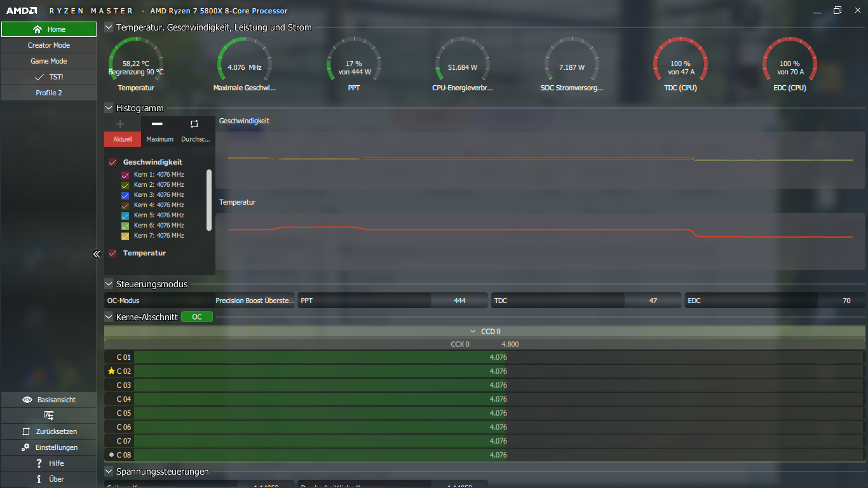Collapse the Histogramm section
The image size is (868, 488).
(x=109, y=108)
